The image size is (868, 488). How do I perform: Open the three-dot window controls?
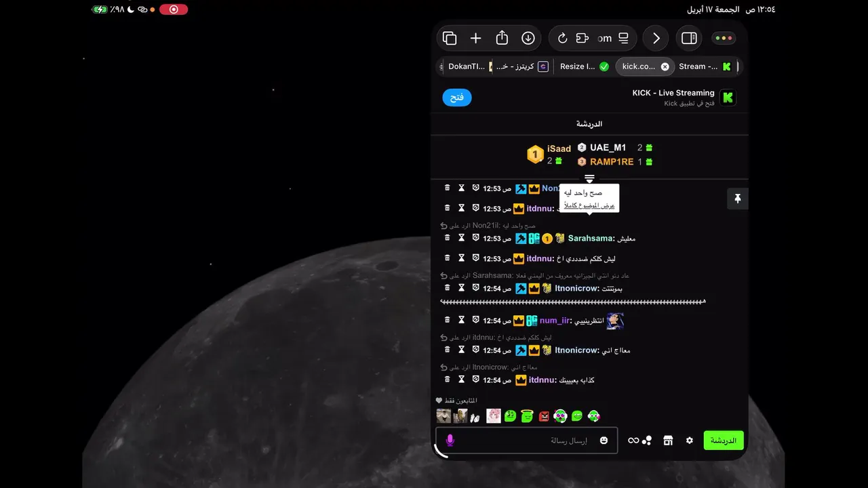tap(724, 39)
